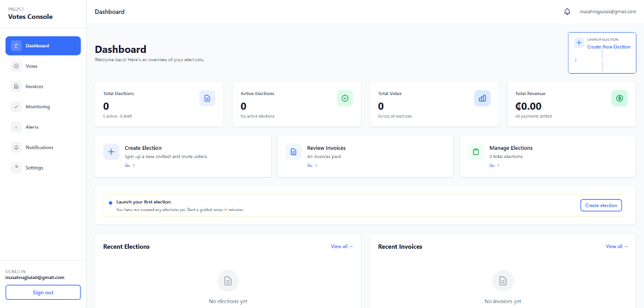The height and width of the screenshot is (308, 644).
Task: Click the Total Votes bar chart icon
Action: 482,98
